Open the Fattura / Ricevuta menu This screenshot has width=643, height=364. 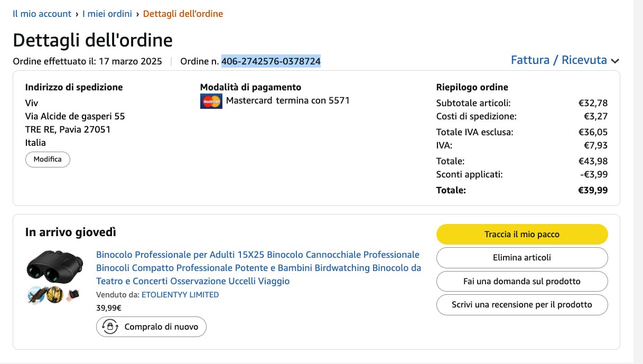pyautogui.click(x=558, y=60)
